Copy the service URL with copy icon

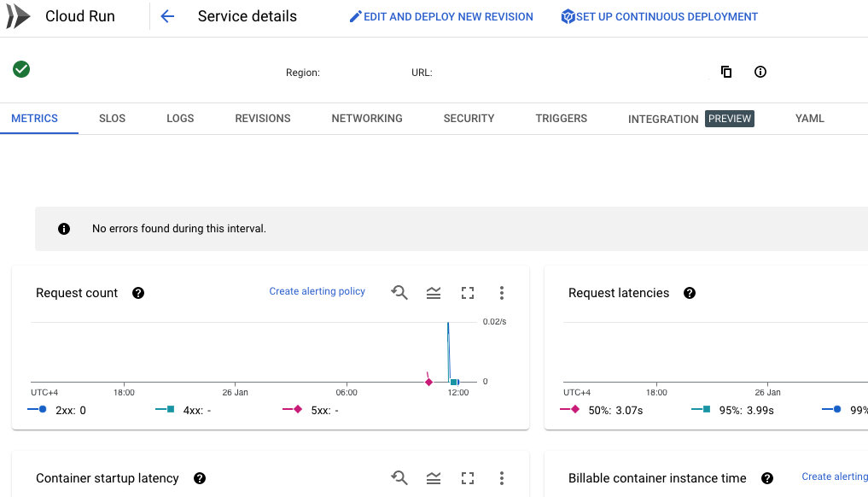726,72
